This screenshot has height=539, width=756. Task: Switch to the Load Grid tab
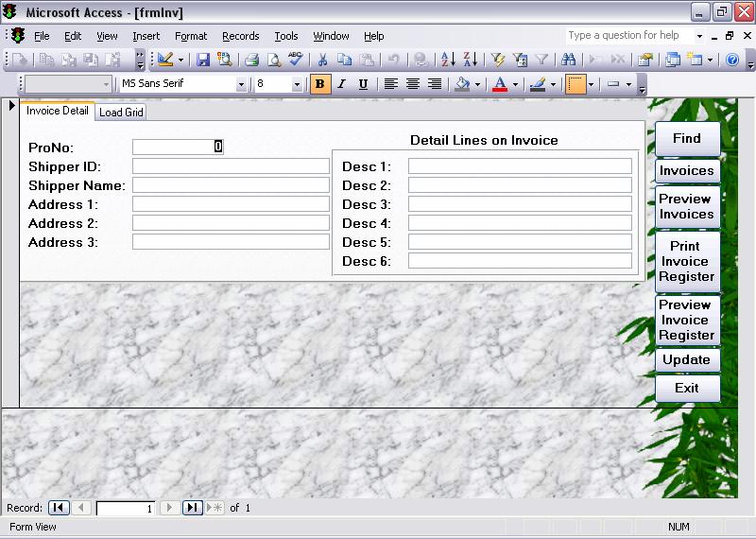pyautogui.click(x=121, y=113)
